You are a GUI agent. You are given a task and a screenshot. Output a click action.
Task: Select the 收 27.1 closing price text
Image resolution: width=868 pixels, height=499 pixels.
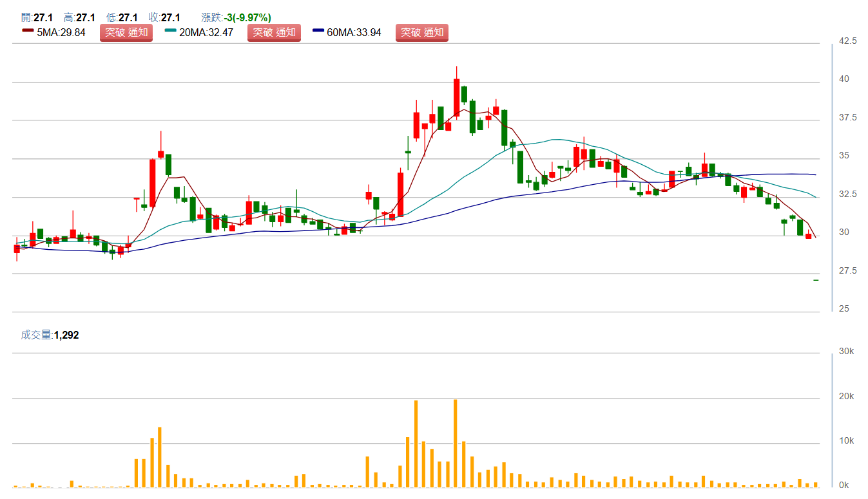[164, 17]
